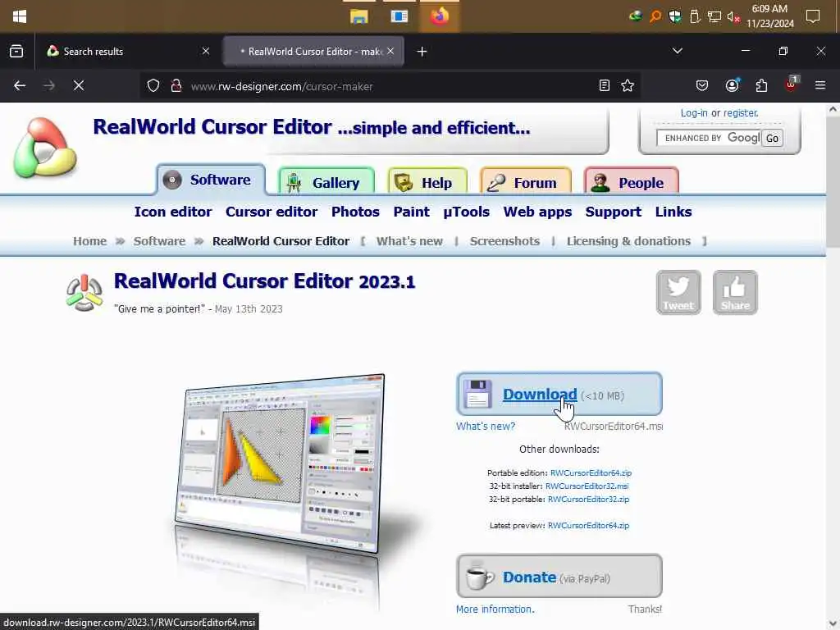840x630 pixels.
Task: Click the coffee cup donate icon
Action: [x=478, y=576]
